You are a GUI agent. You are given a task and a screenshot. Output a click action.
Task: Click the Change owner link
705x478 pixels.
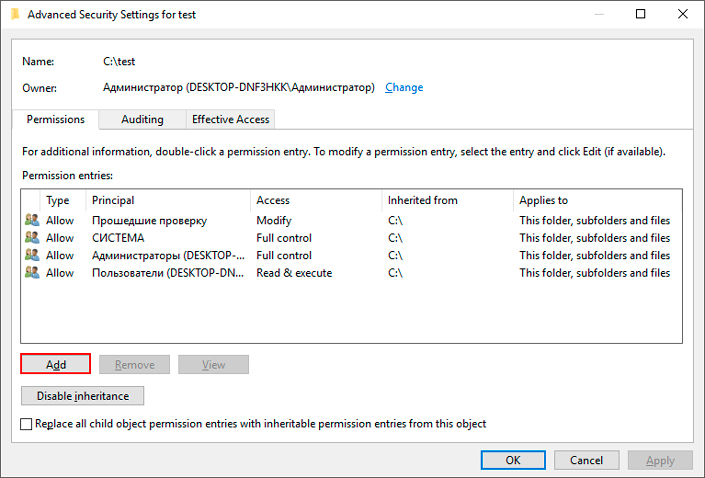pyautogui.click(x=404, y=87)
